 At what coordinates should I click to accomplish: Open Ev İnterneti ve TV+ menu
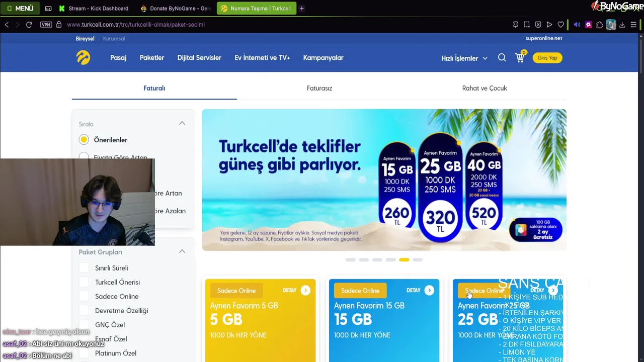[x=262, y=58]
